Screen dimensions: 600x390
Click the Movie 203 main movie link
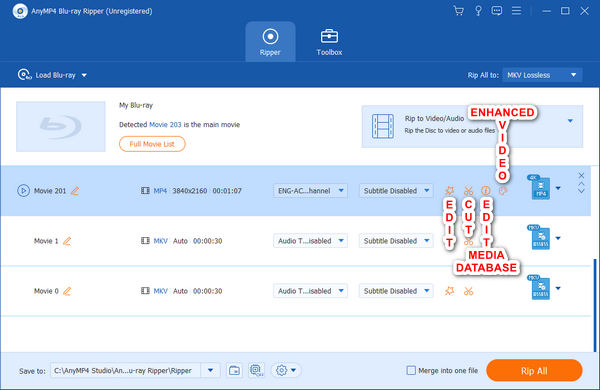click(165, 125)
